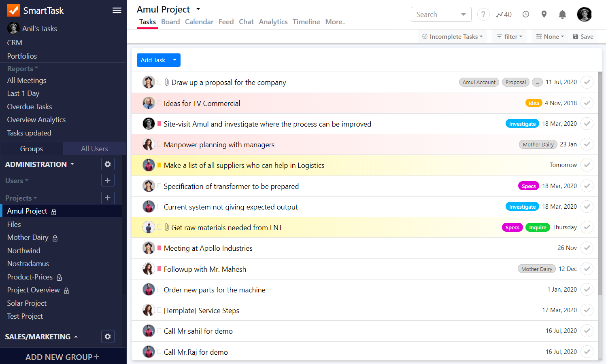Click ADD NEW GROUP+ in sidebar
Screen dimensions: 606x364
coord(62,357)
